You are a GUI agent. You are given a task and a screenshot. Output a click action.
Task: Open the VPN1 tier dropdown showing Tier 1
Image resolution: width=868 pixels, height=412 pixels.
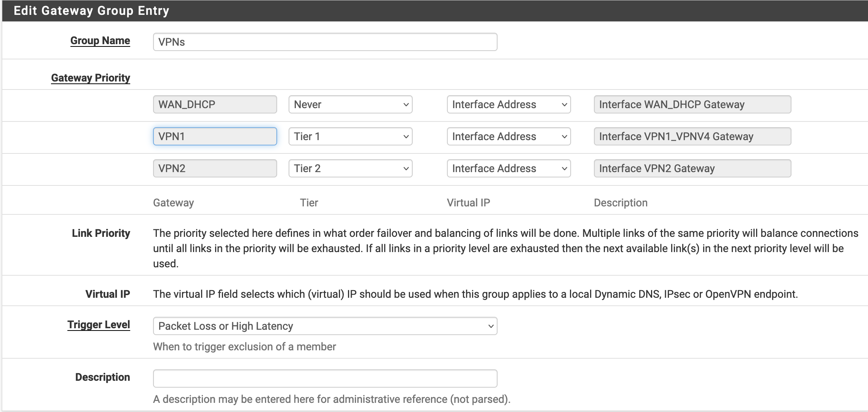350,136
